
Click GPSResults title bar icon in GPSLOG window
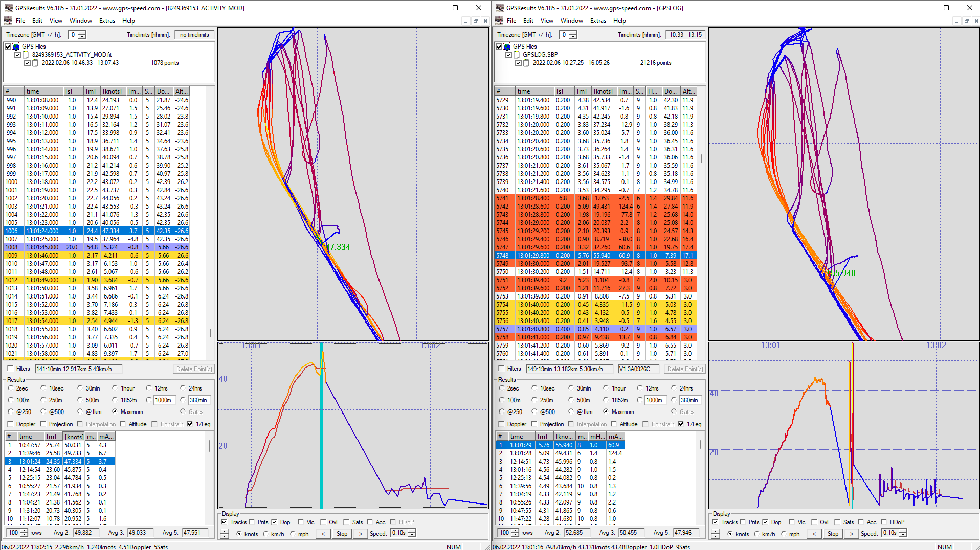click(499, 8)
